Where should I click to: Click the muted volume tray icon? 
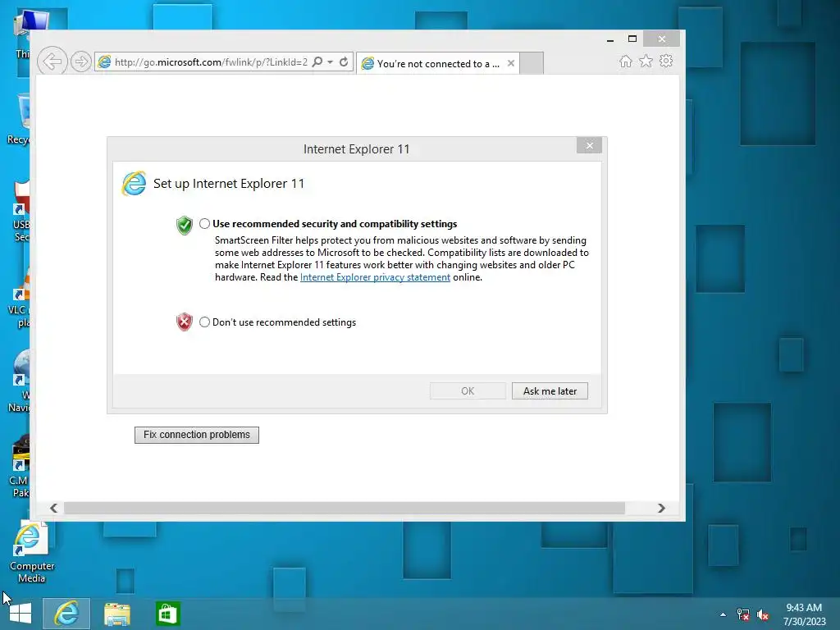(x=763, y=614)
